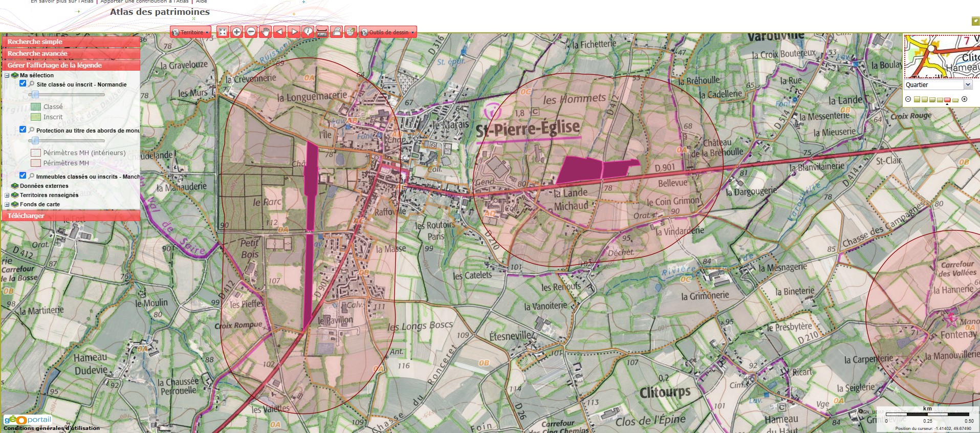Image resolution: width=980 pixels, height=433 pixels.
Task: Select the information query tool
Action: click(x=308, y=32)
